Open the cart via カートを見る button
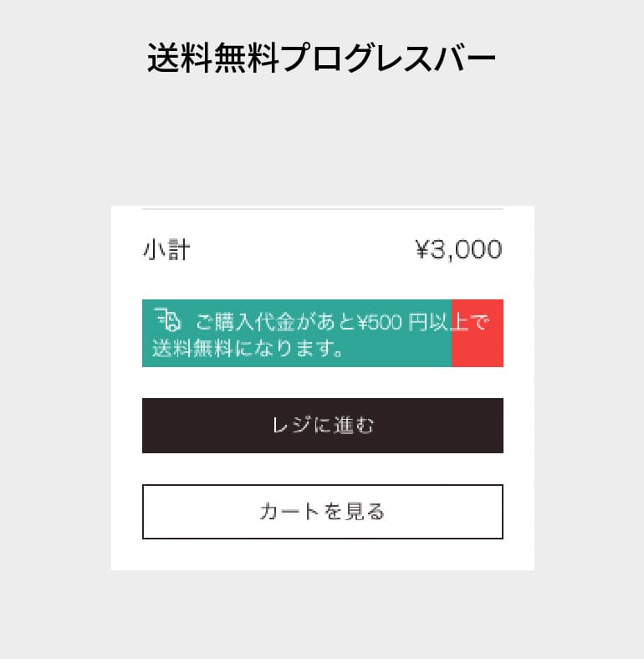Image resolution: width=644 pixels, height=659 pixels. click(323, 512)
